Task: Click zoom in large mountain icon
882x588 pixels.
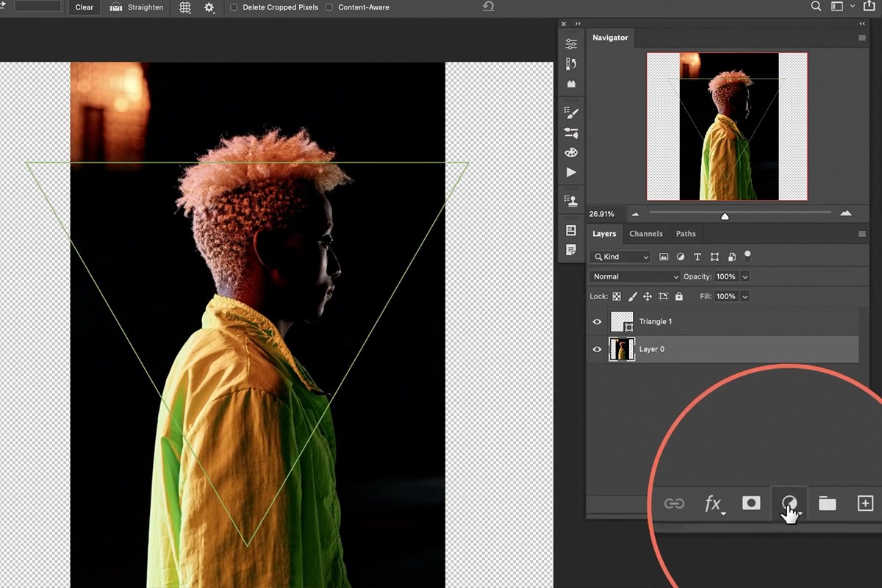Action: pos(846,213)
